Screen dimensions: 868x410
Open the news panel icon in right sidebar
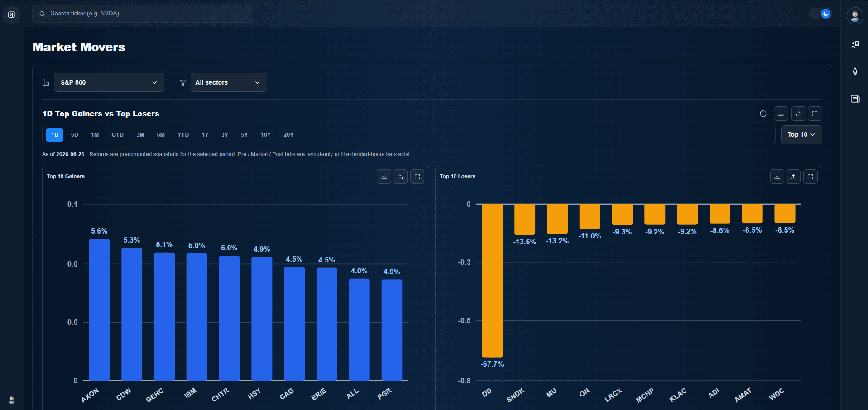tap(855, 99)
